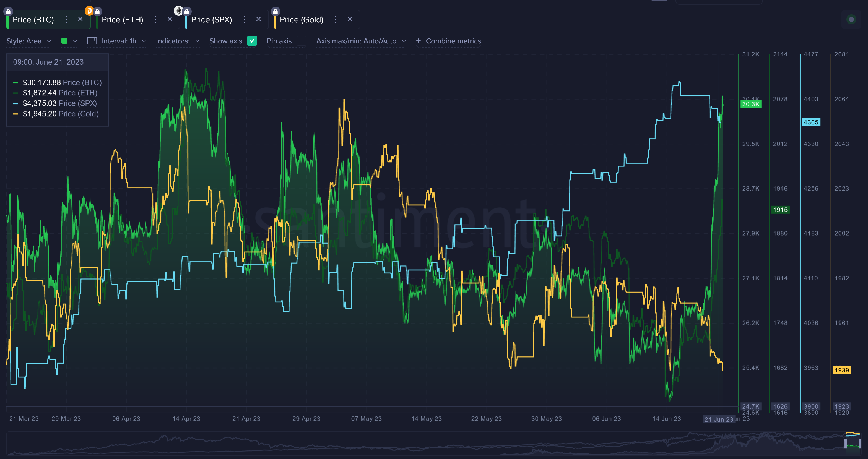Remove the Price (Gold) metric with its X icon
This screenshot has height=459, width=868.
click(x=350, y=19)
